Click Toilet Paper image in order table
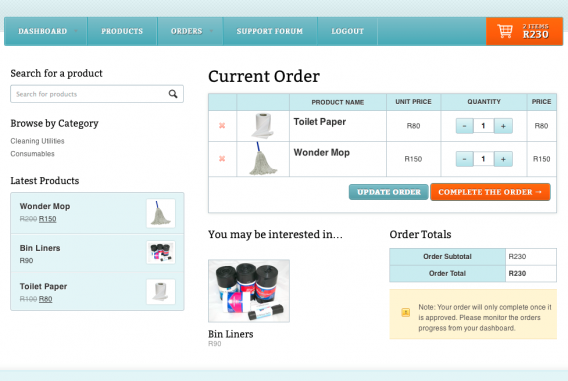 point(263,126)
